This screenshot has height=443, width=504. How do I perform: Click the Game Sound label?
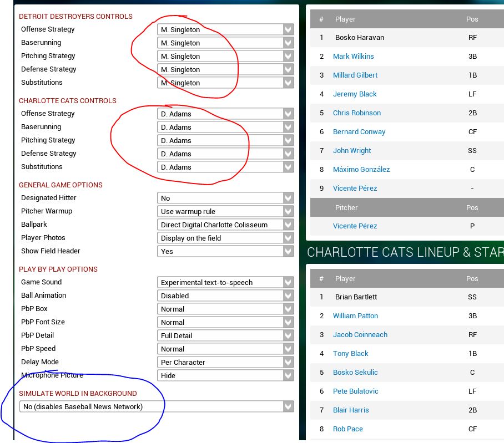[x=41, y=282]
